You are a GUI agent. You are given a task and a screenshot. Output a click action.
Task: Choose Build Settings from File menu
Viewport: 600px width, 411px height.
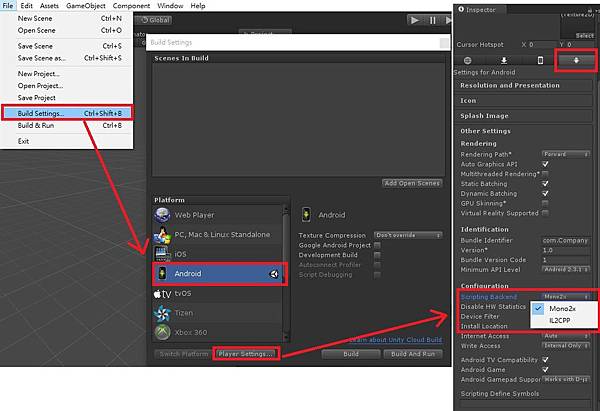[67, 113]
